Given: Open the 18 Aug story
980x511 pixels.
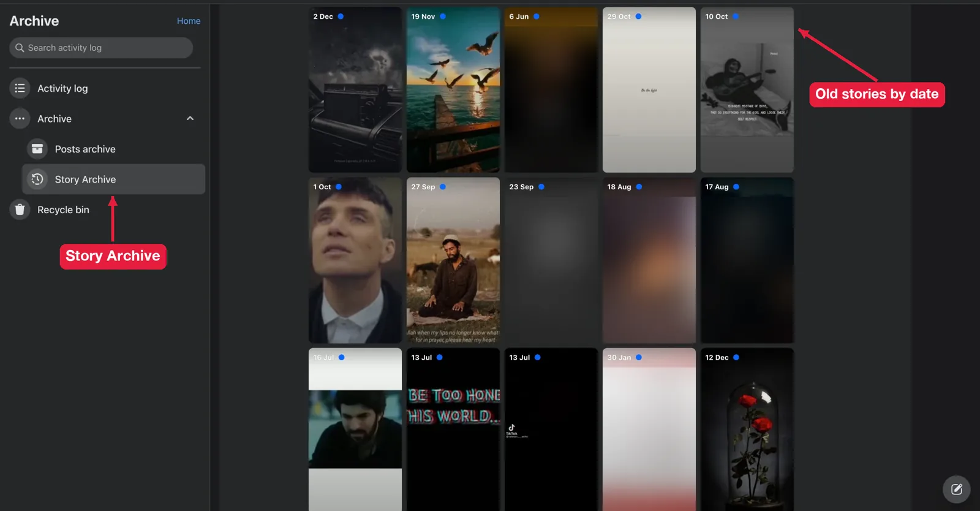Looking at the screenshot, I should pyautogui.click(x=649, y=260).
